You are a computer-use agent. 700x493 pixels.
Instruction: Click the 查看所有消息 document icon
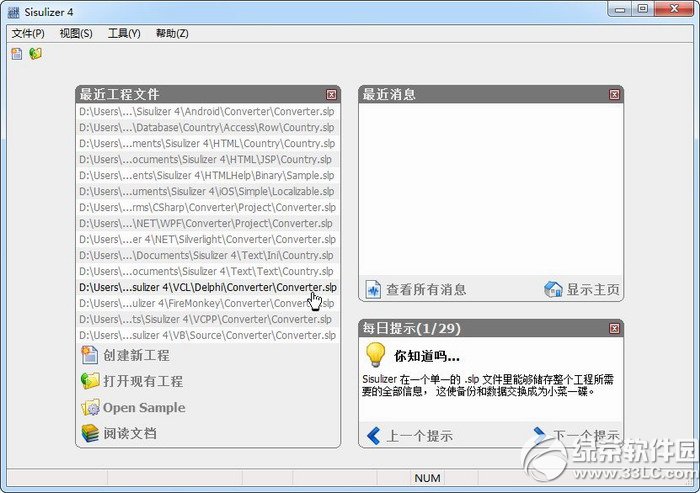pyautogui.click(x=373, y=289)
